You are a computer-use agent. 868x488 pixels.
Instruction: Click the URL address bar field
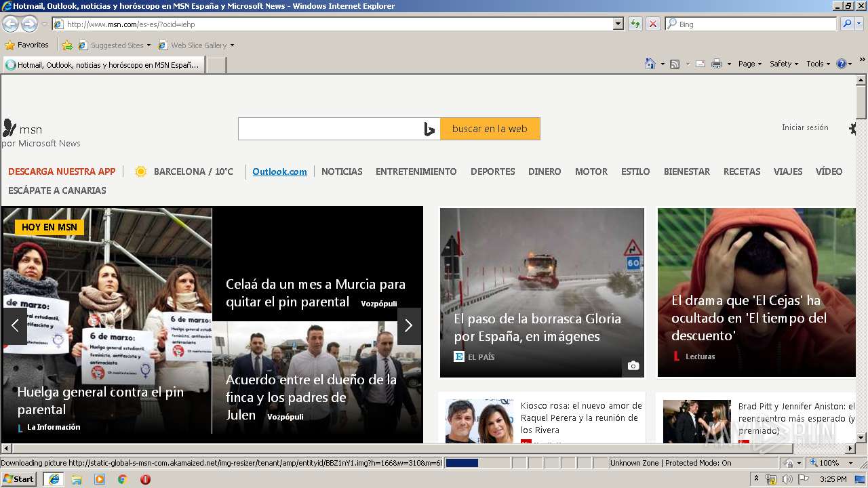(332, 24)
